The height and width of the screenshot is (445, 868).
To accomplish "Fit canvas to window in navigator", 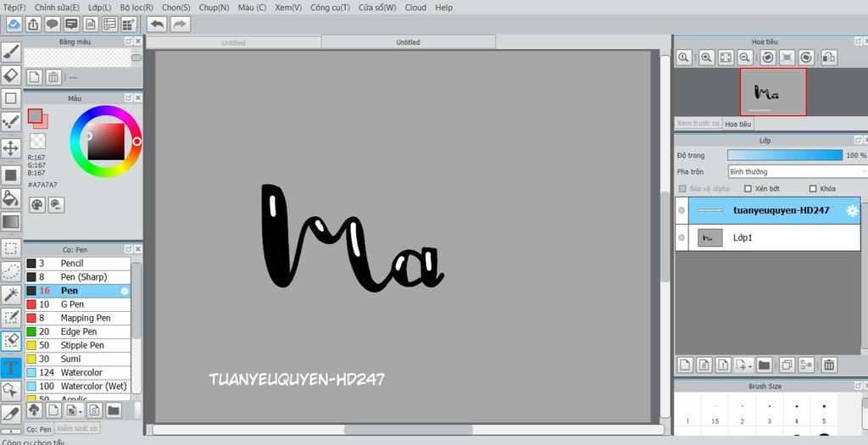I will tap(726, 57).
